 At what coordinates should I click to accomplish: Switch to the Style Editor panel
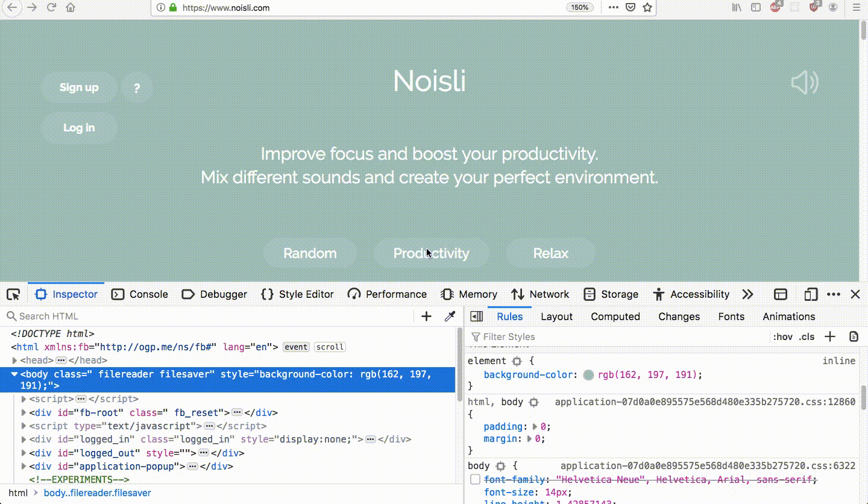pos(297,294)
